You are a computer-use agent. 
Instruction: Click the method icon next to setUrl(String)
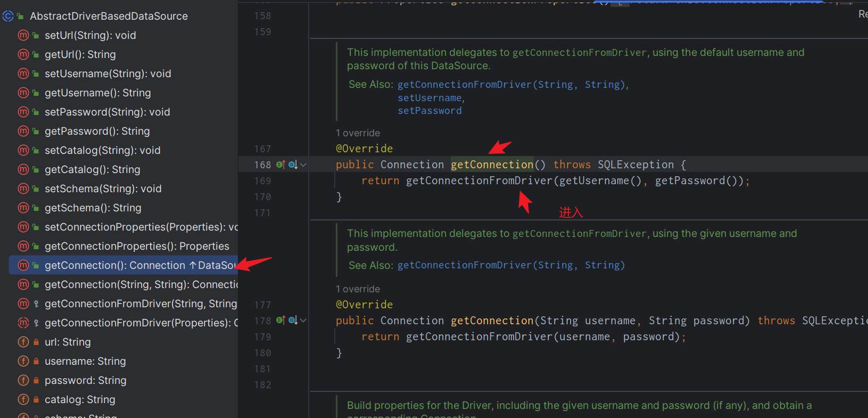tap(23, 36)
